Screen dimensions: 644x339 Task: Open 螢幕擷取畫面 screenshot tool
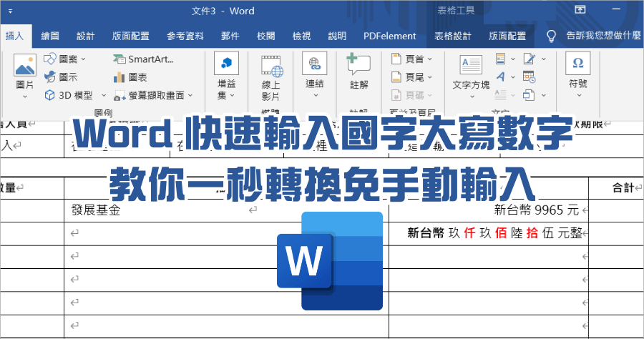click(153, 95)
